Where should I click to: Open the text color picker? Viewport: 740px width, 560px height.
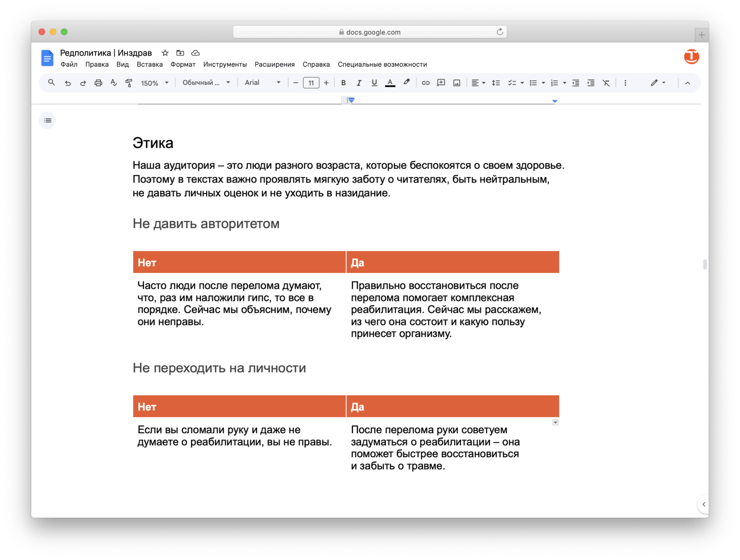[x=390, y=83]
